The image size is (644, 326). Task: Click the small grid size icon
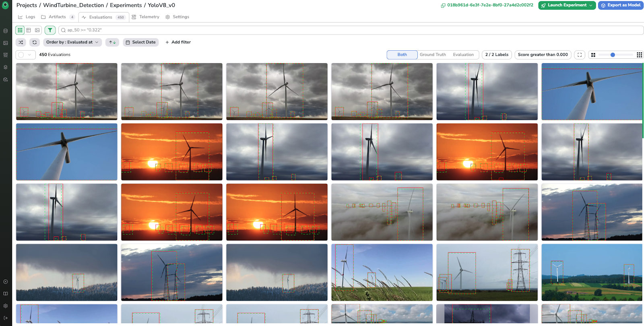click(593, 55)
